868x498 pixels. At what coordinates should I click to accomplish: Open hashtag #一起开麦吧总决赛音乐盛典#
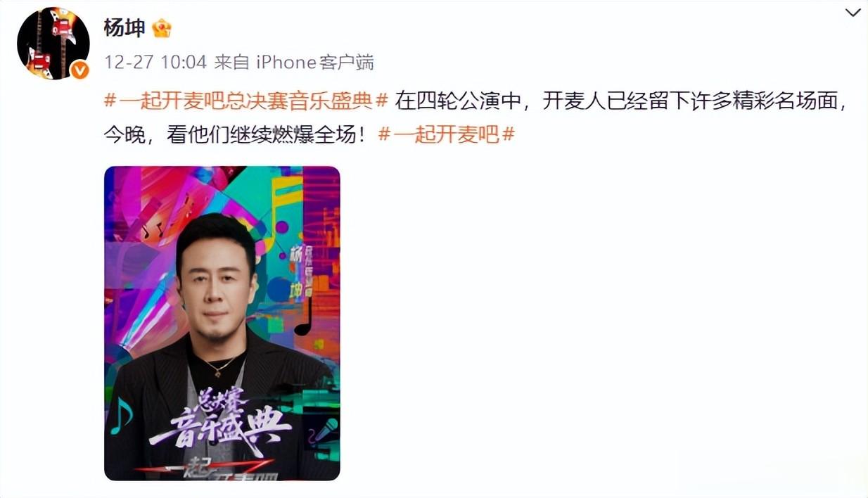click(x=246, y=101)
